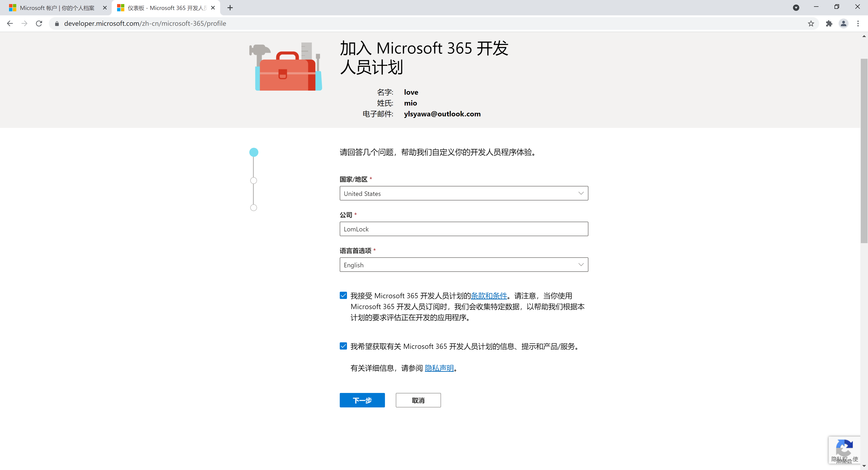Screen dimensions: 868x470
Task: Open a new tab with plus
Action: pos(230,8)
